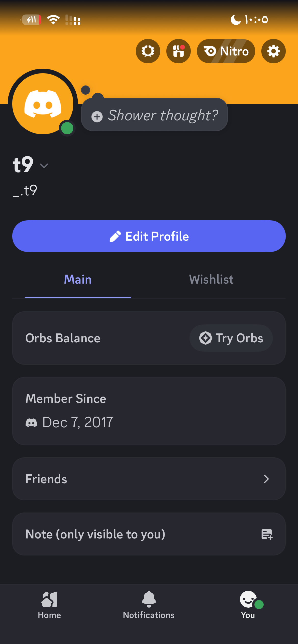This screenshot has width=298, height=644.
Task: Open Settings gear icon
Action: [273, 51]
